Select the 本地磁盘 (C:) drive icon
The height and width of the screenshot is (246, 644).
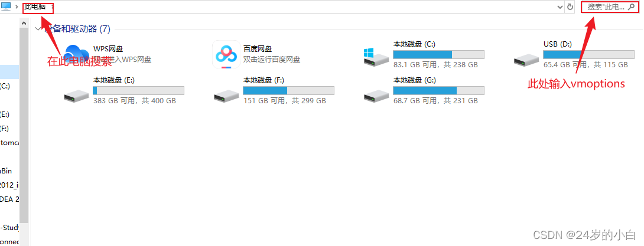[x=376, y=57]
